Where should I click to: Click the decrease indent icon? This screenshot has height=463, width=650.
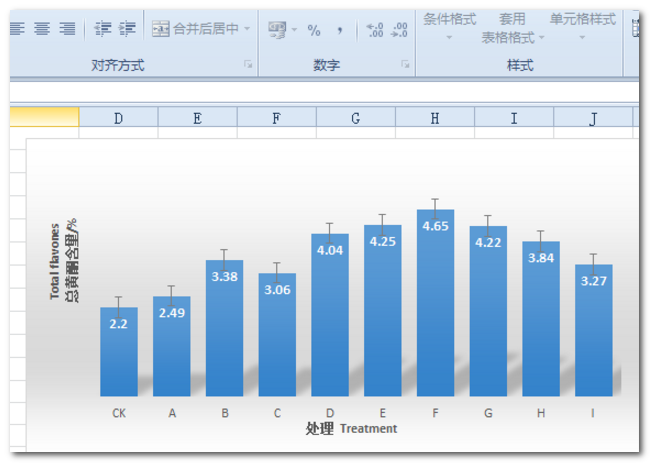pyautogui.click(x=102, y=29)
